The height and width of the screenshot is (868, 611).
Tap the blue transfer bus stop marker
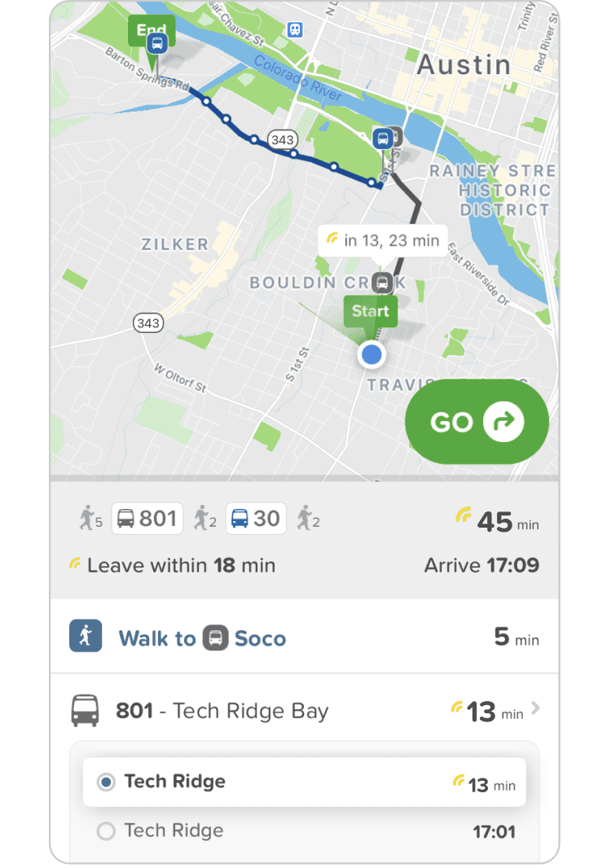(x=383, y=138)
